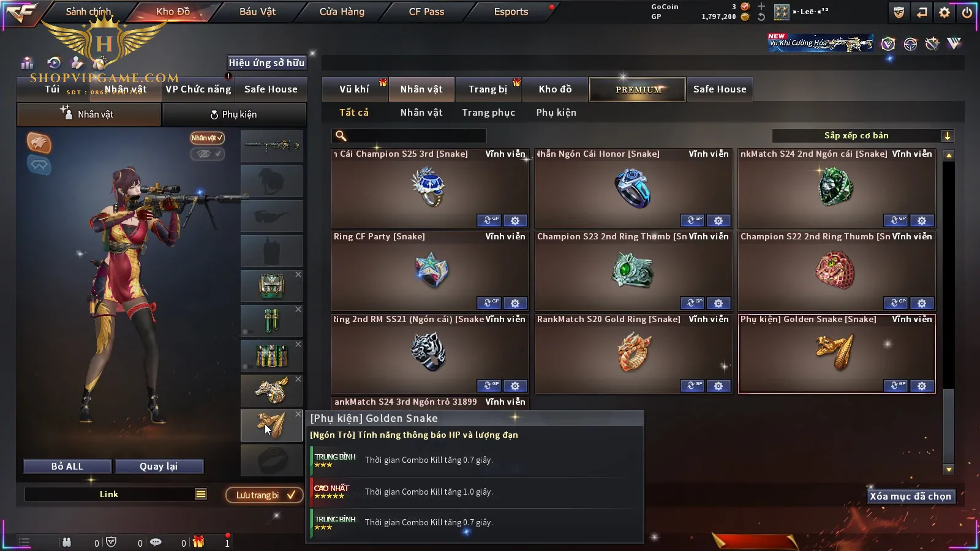
Task: Open gear options on Ring CF Party item
Action: (515, 303)
